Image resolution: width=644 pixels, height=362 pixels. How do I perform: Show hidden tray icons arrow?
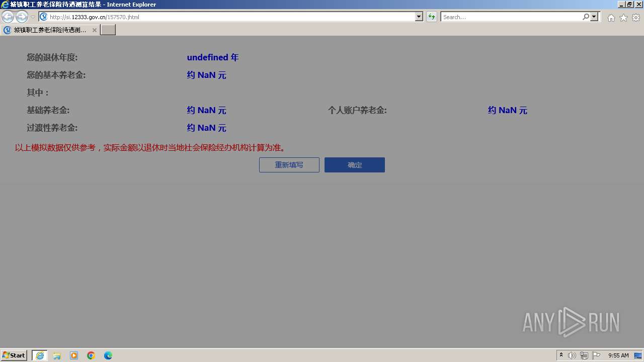point(561,355)
